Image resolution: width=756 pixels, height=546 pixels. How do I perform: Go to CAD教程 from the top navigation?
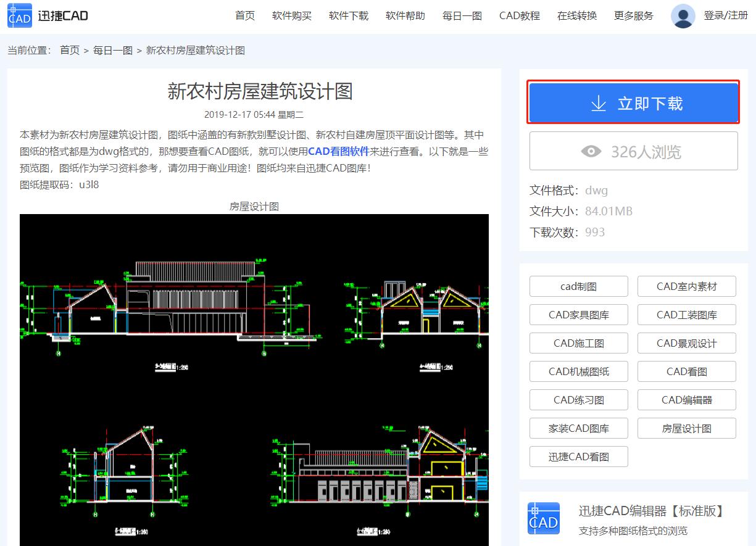coord(519,15)
